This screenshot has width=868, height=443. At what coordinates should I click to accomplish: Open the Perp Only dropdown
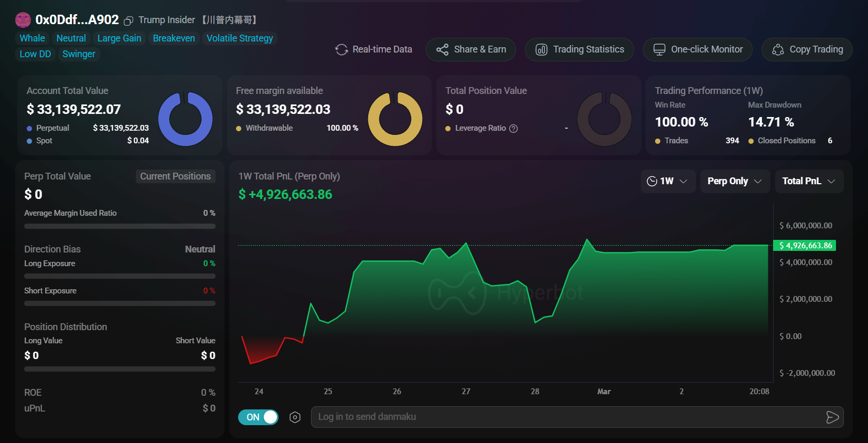(x=734, y=181)
